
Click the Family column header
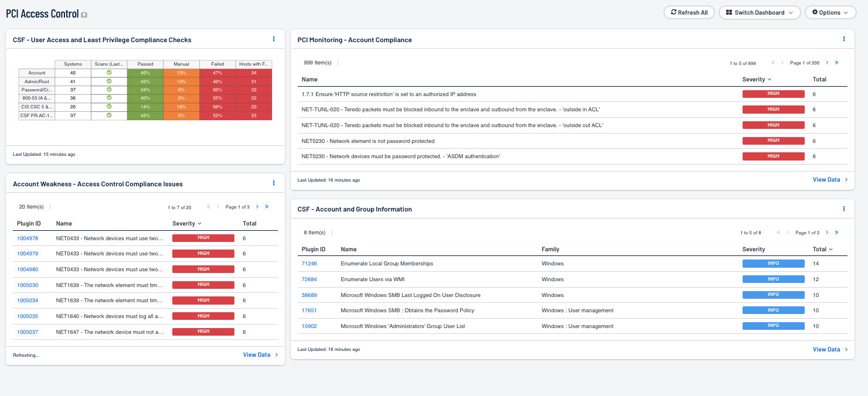tap(550, 249)
